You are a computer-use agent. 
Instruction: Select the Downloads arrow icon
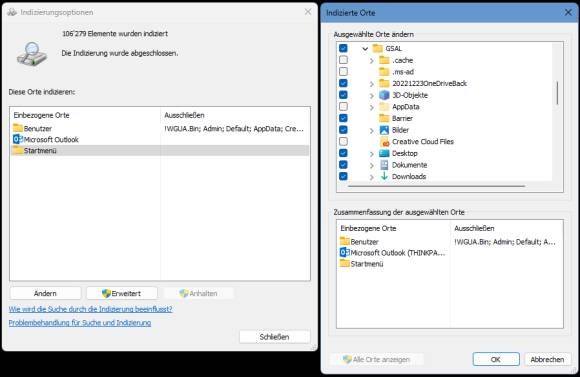coord(384,176)
